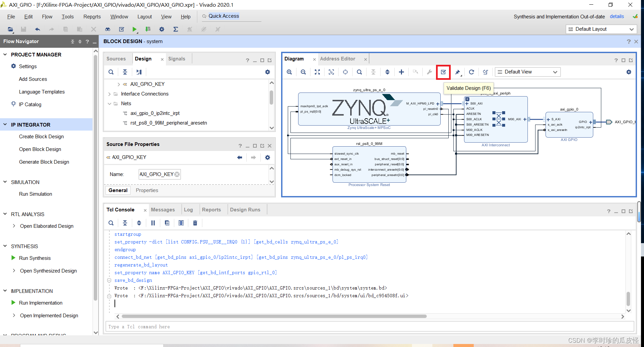
Task: Click Run Synthesis in Flow Navigator
Action: pos(35,258)
